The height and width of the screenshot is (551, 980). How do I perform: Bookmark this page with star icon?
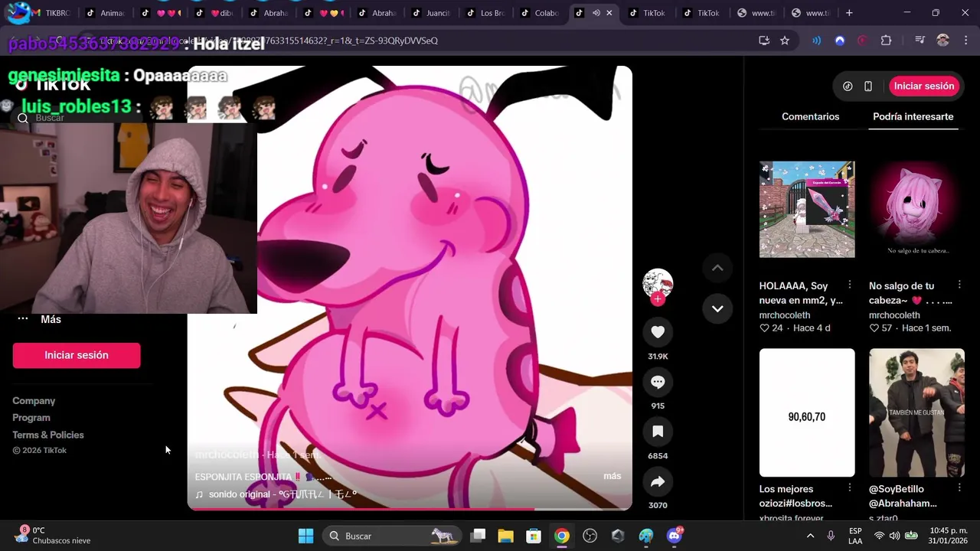[x=785, y=41]
